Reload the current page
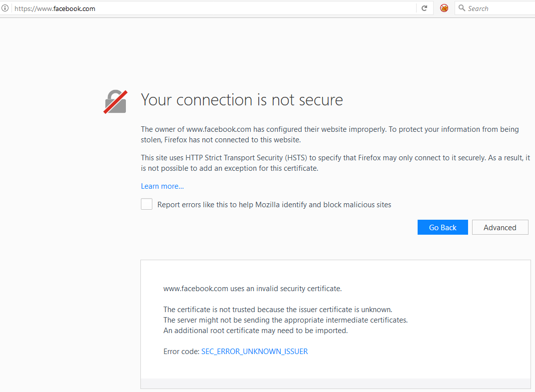The image size is (535, 392). pyautogui.click(x=424, y=8)
